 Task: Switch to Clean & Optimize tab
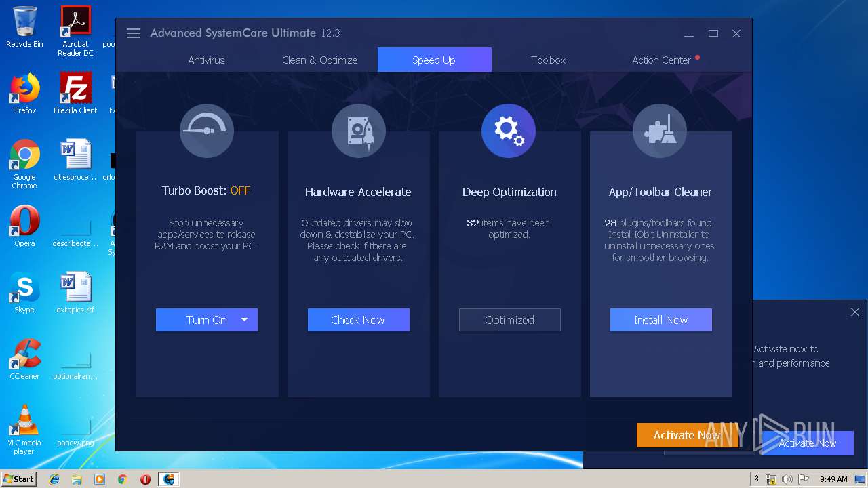pos(319,60)
